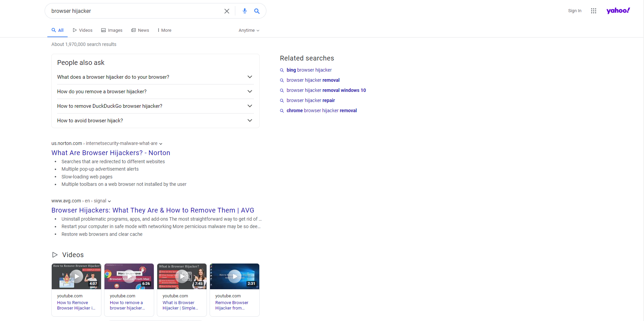This screenshot has width=644, height=321.
Task: Open video link 'How to remove a browser hijacker...'
Action: click(127, 305)
